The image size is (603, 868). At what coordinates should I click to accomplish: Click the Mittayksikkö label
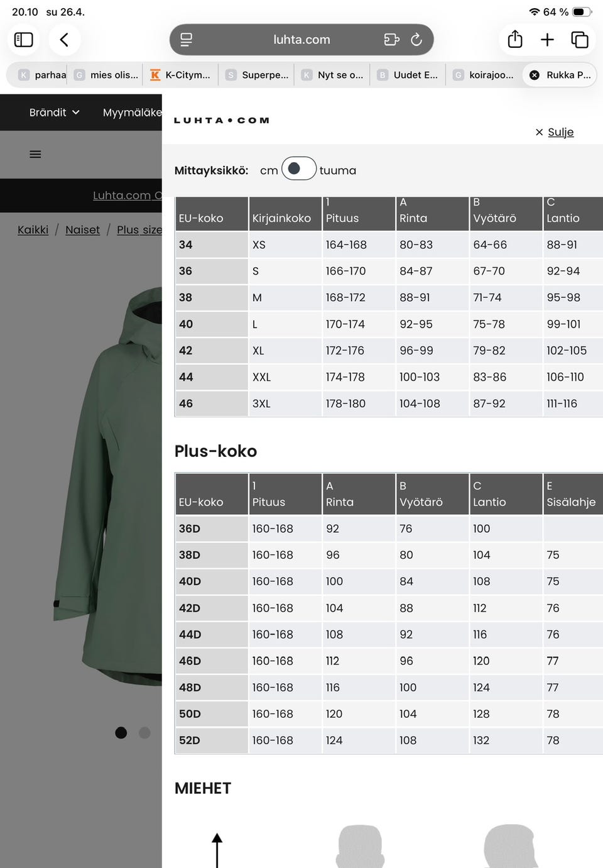pos(212,170)
